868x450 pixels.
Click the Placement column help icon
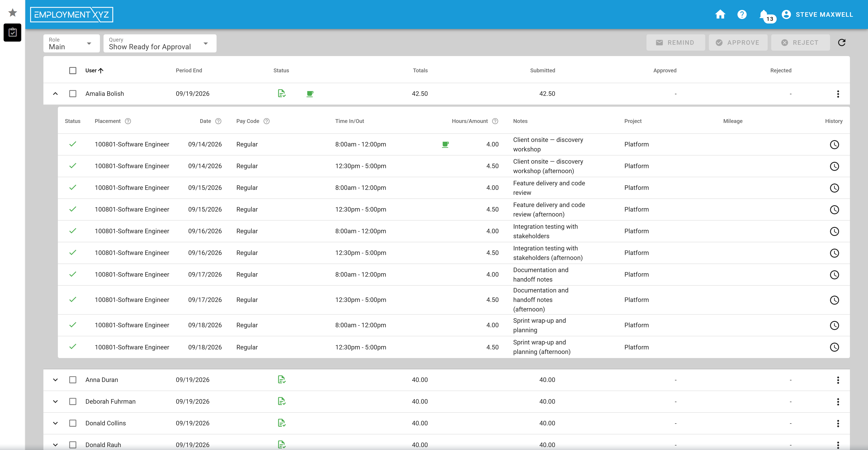128,121
